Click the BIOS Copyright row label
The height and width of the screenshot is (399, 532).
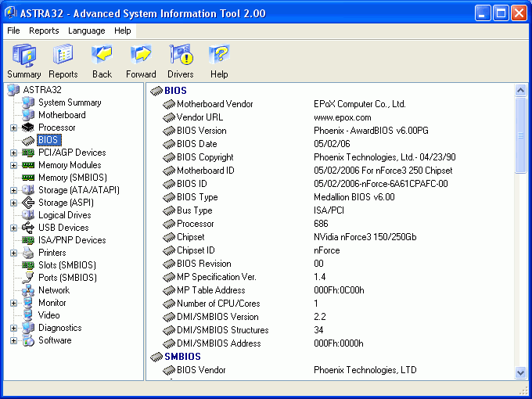click(x=205, y=157)
